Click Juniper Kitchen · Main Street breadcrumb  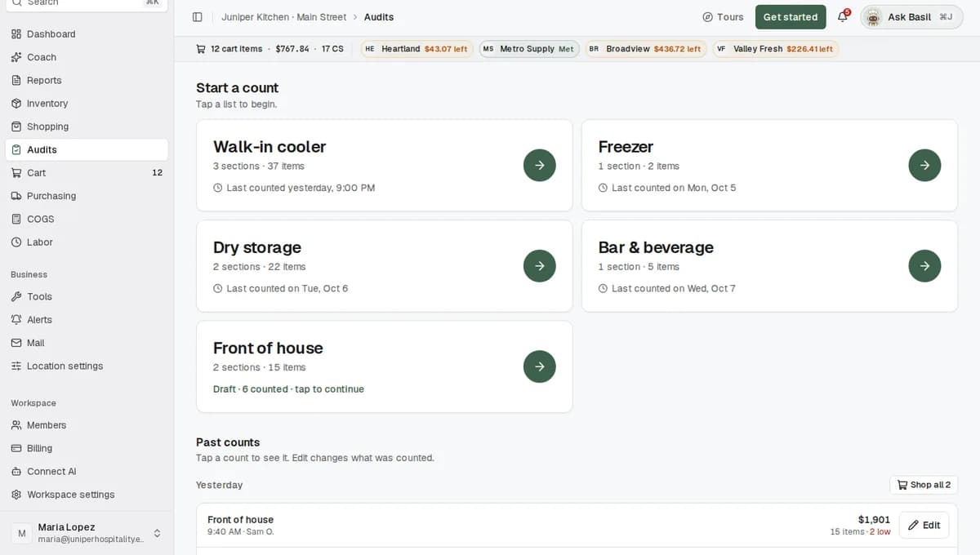click(x=283, y=17)
